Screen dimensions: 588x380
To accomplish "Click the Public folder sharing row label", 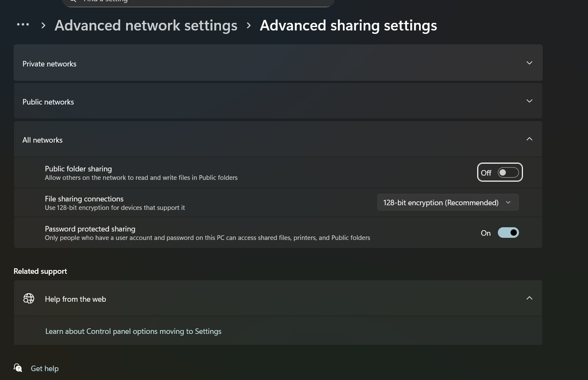I will (x=78, y=168).
